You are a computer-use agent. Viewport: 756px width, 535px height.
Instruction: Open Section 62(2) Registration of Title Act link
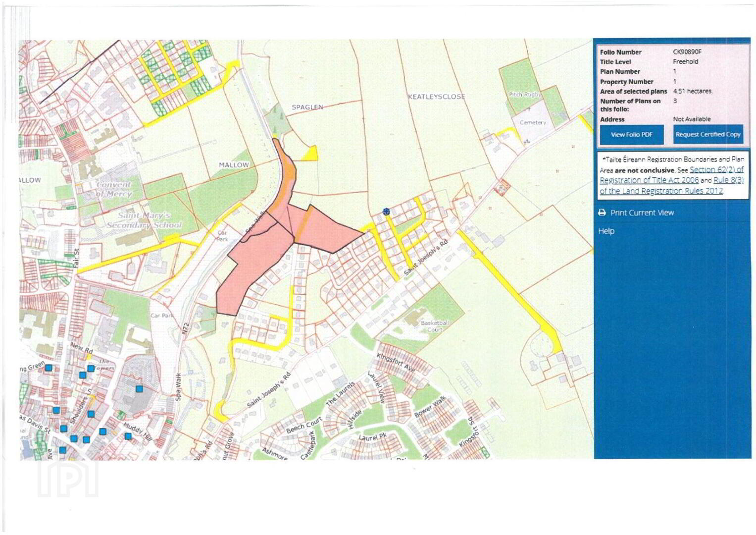coord(672,175)
